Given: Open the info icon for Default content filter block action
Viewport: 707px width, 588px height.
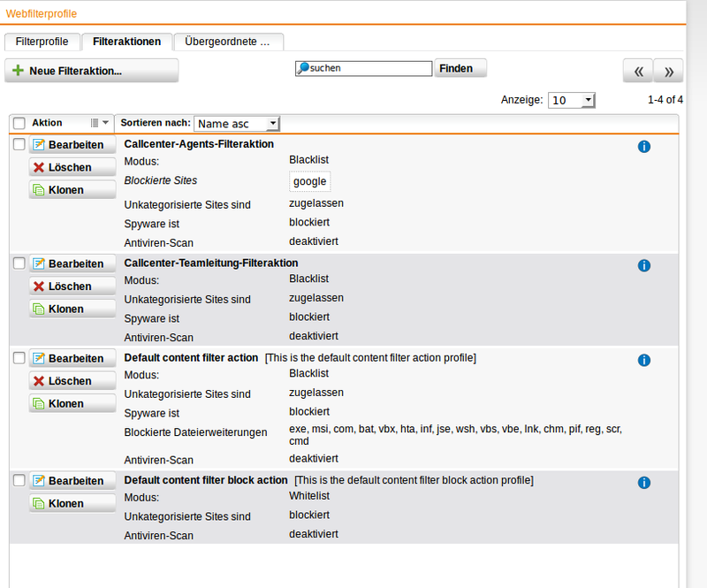Looking at the screenshot, I should coord(644,483).
